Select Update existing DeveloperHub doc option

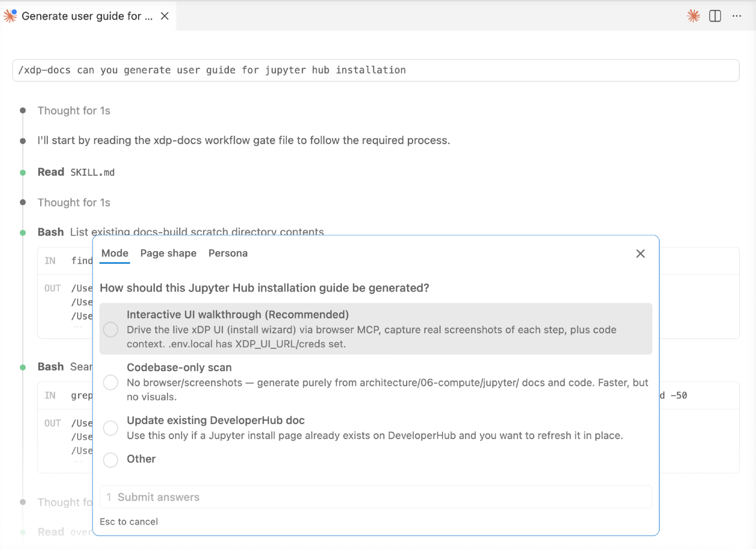pos(111,428)
